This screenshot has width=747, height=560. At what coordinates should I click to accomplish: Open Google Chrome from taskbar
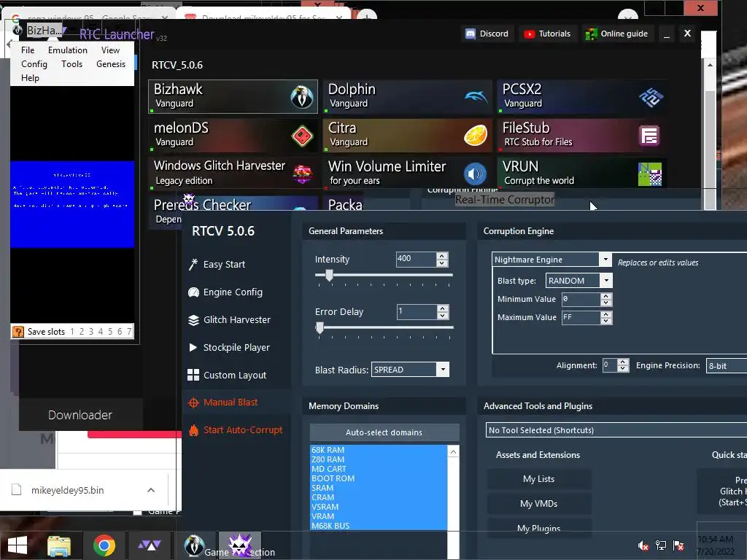[104, 545]
